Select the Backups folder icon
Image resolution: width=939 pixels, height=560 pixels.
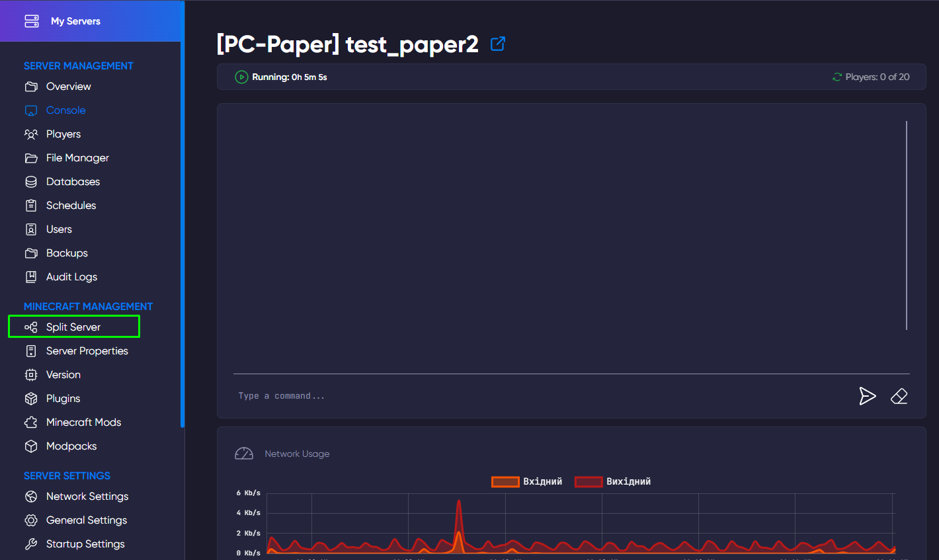[31, 253]
